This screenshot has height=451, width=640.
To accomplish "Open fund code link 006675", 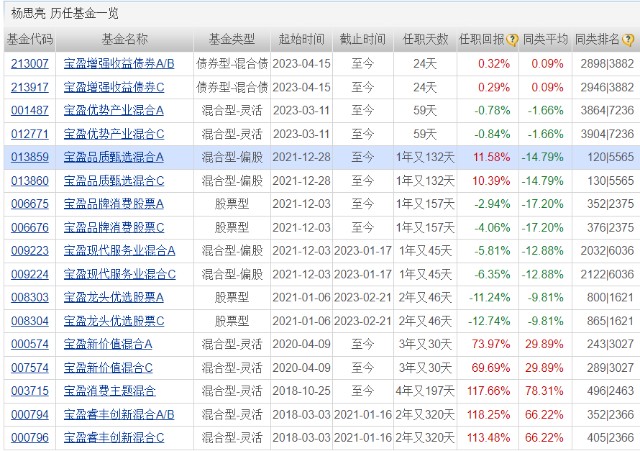I will coord(30,204).
